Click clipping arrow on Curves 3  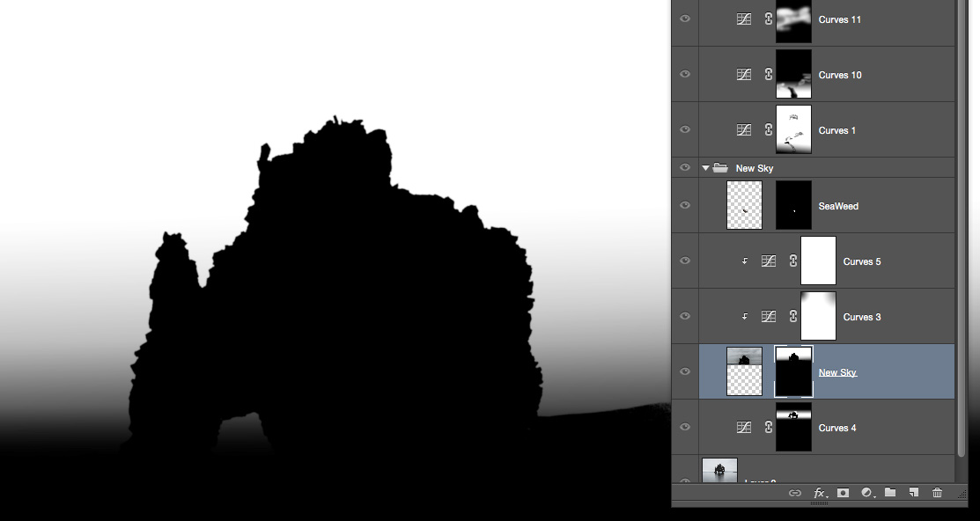[x=745, y=317]
